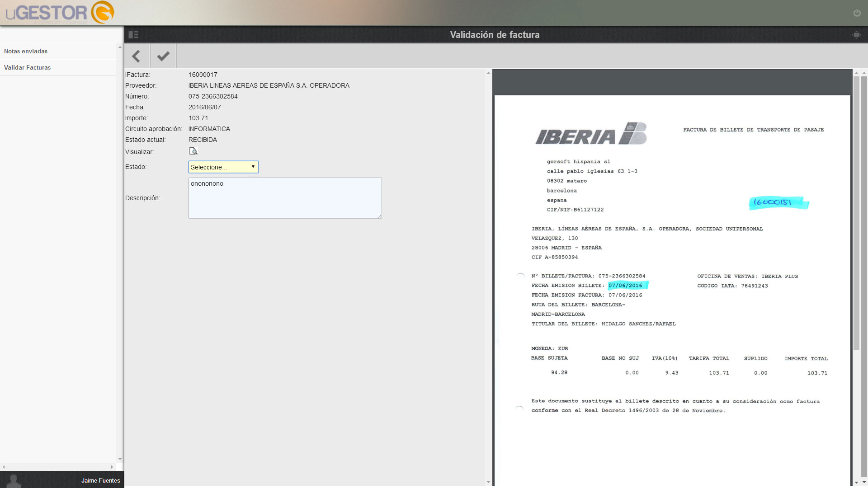Click the Número value 075-2366302584
868x488 pixels.
pyautogui.click(x=213, y=96)
